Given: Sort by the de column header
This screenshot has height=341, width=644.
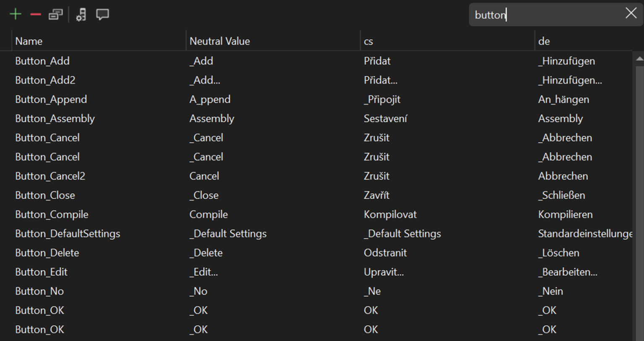Looking at the screenshot, I should coord(543,41).
